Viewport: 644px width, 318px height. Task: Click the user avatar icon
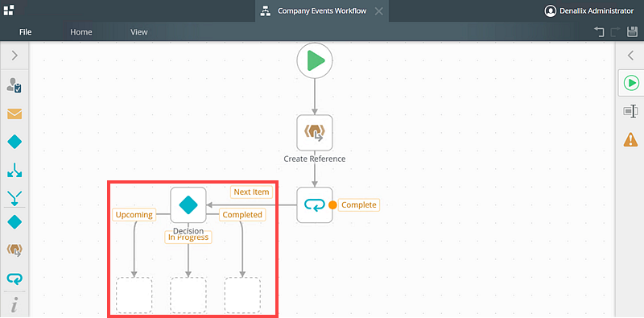point(550,11)
